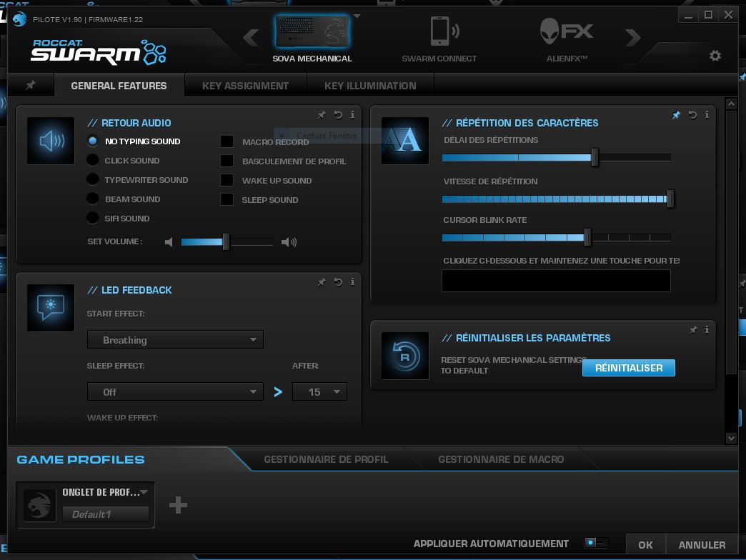Click the key test field below the prompt
The image size is (746, 560).
pos(555,280)
